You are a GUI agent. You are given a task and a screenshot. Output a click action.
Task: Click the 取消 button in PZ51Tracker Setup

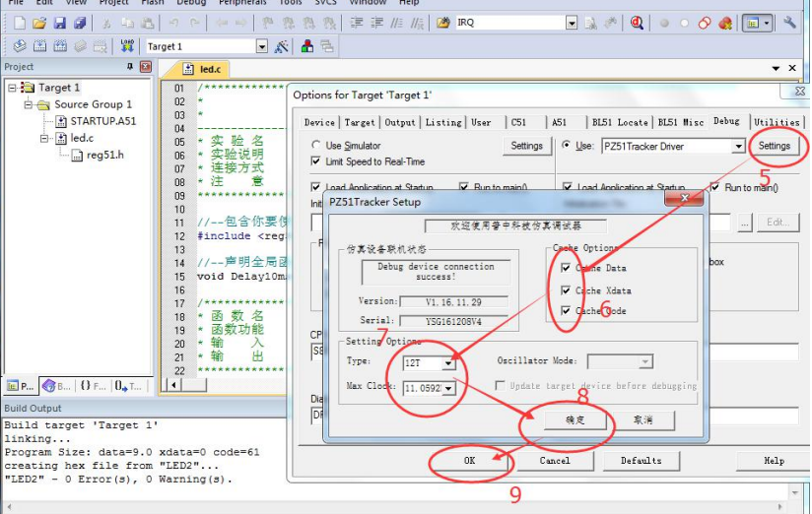643,419
